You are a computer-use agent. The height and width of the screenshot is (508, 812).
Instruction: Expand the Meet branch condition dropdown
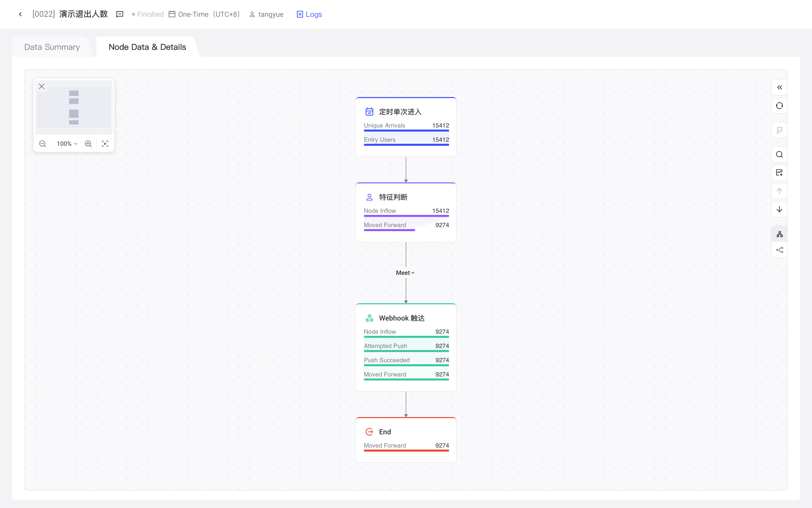[x=405, y=273]
